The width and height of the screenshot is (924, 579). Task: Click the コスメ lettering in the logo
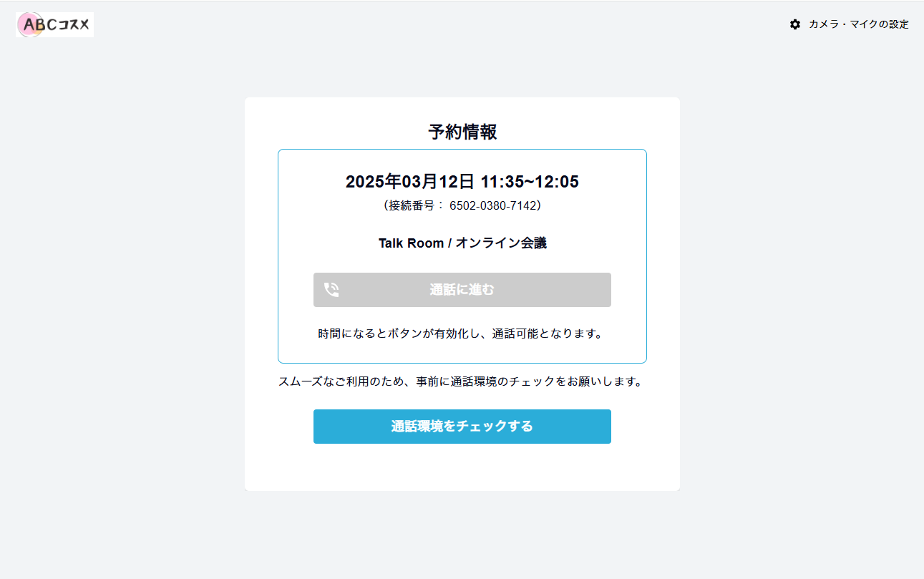[74, 25]
